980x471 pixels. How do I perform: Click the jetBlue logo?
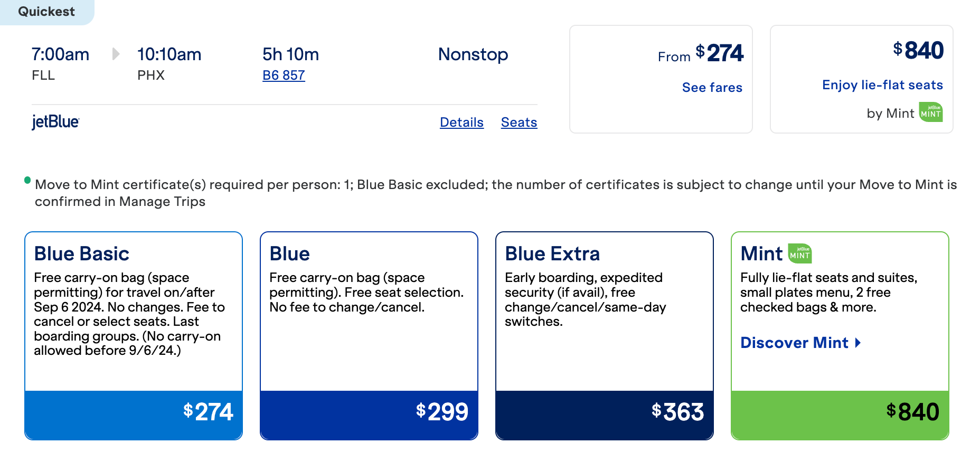point(55,121)
